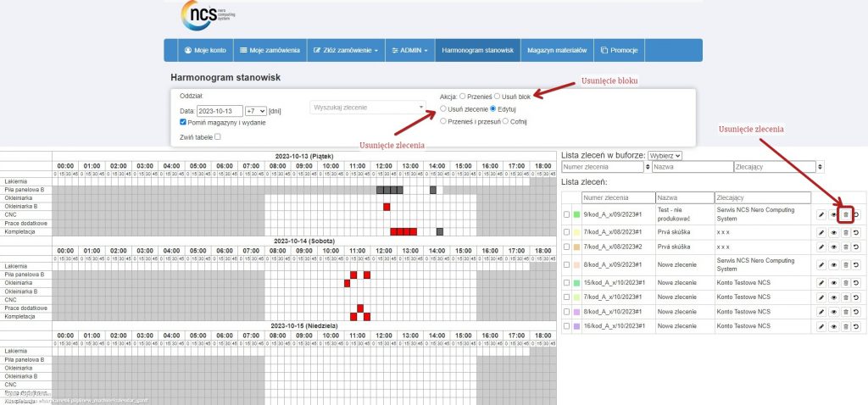The image size is (868, 405).
Task: Click the edit pencil icon for order 7/kod_A_x/08/2023#1
Action: (x=821, y=231)
